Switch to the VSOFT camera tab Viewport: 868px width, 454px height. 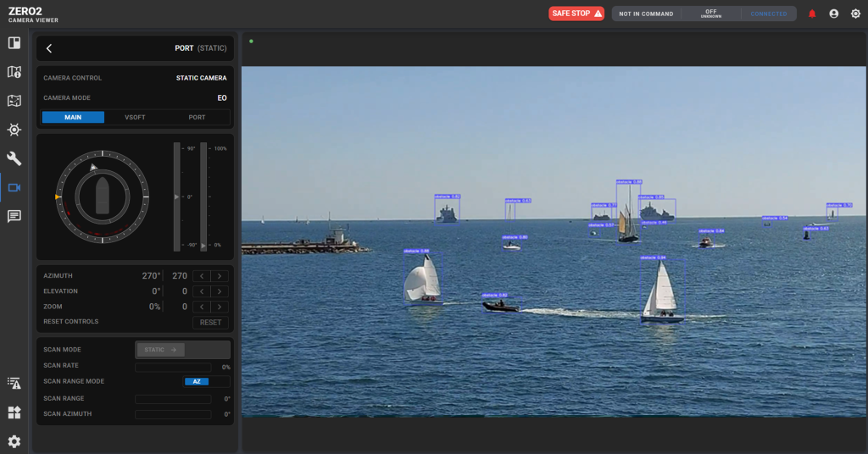pyautogui.click(x=135, y=117)
